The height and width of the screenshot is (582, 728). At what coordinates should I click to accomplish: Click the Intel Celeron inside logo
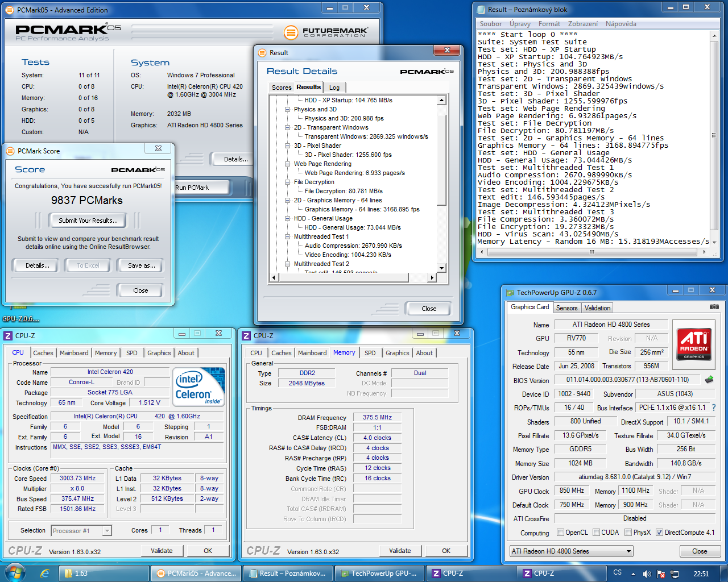(200, 386)
